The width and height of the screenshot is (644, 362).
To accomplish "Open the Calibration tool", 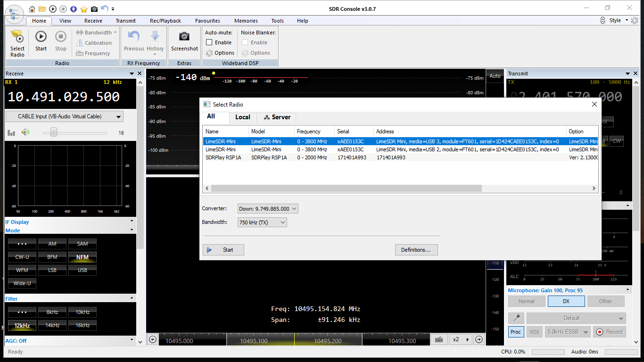I will 94,43.
